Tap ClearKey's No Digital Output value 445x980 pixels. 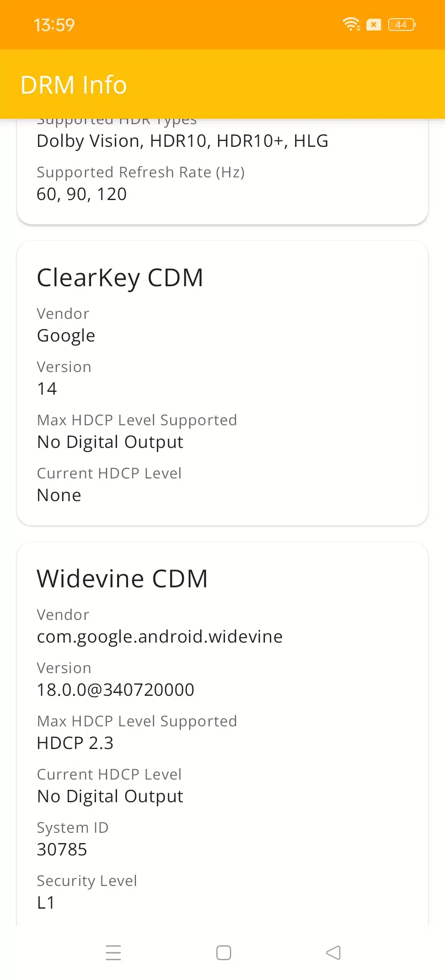tap(110, 442)
